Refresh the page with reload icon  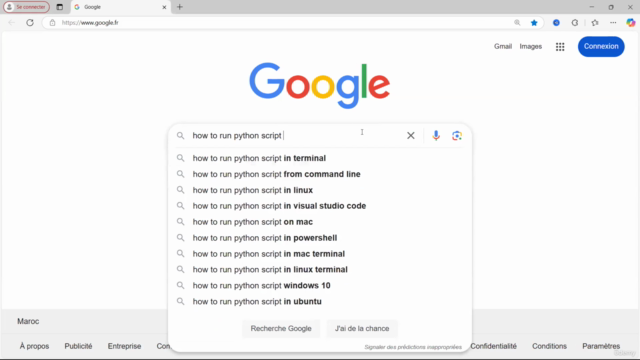point(30,23)
